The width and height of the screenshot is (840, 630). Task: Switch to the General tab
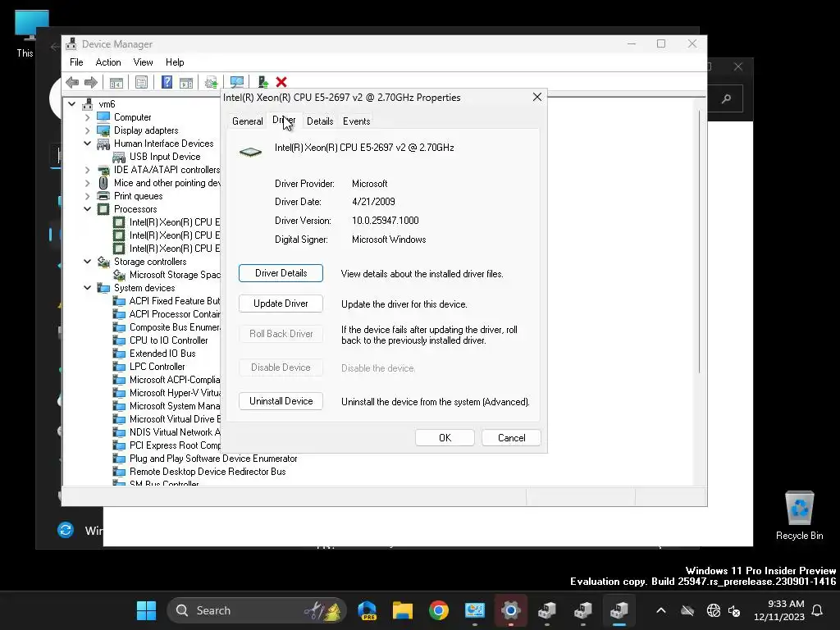point(248,121)
